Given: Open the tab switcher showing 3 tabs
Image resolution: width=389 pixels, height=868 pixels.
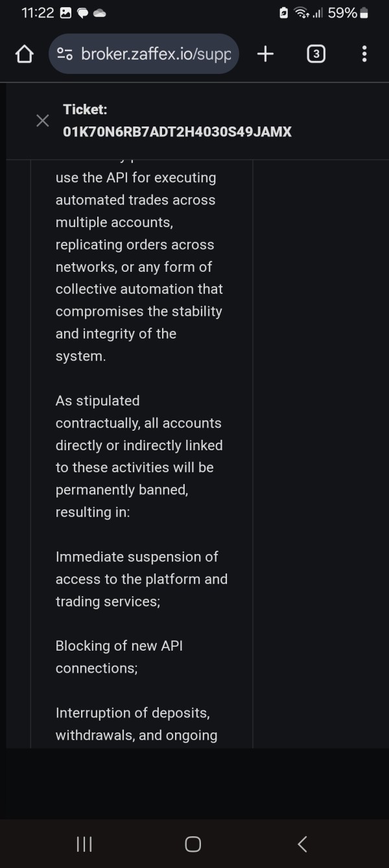Looking at the screenshot, I should 315,54.
